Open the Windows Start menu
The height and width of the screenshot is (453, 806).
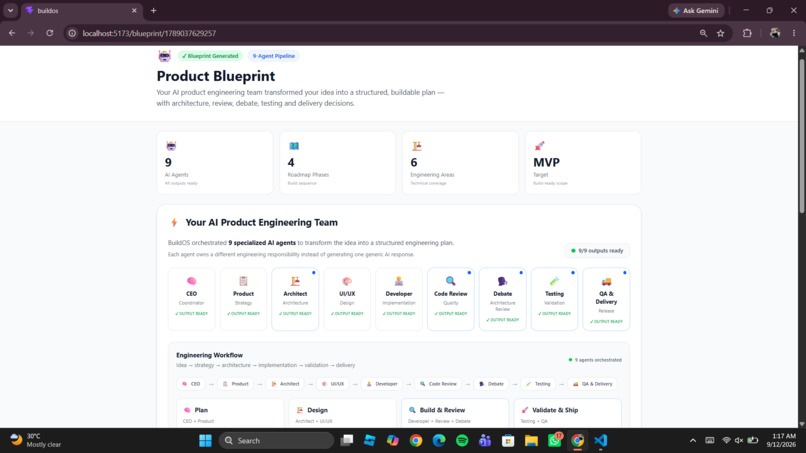click(x=205, y=441)
